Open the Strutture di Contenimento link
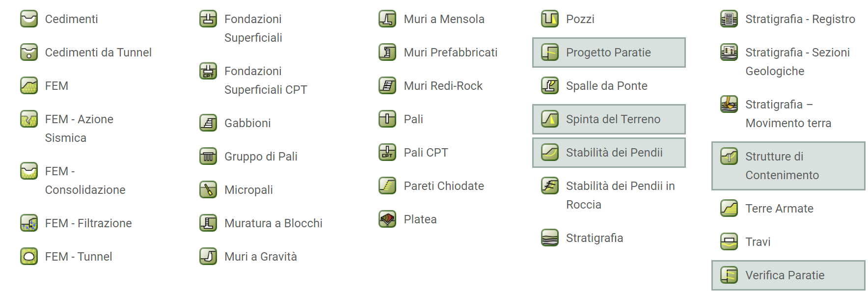Image resolution: width=868 pixels, height=293 pixels. pos(788,166)
